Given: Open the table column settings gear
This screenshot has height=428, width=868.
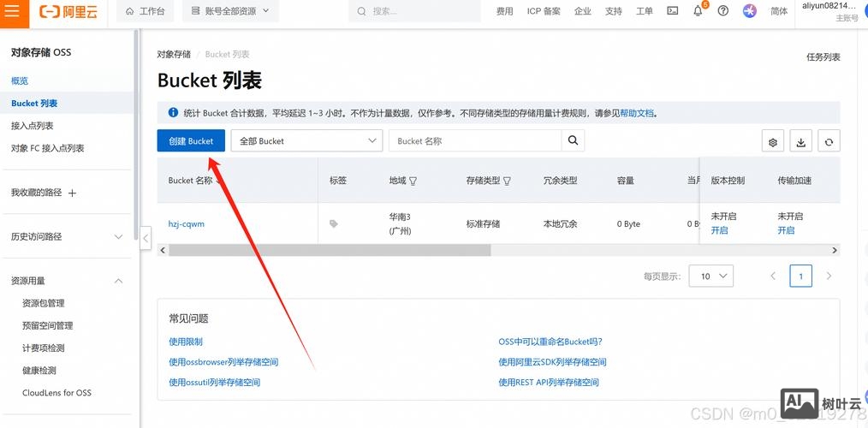Looking at the screenshot, I should (x=773, y=141).
